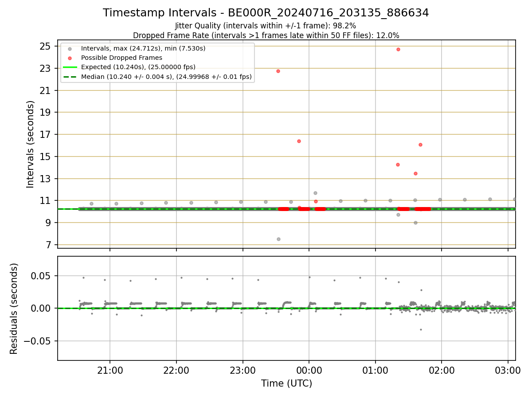Click the 'Residuals (seconds)' y-axis label
532x399 pixels.
pos(14,309)
